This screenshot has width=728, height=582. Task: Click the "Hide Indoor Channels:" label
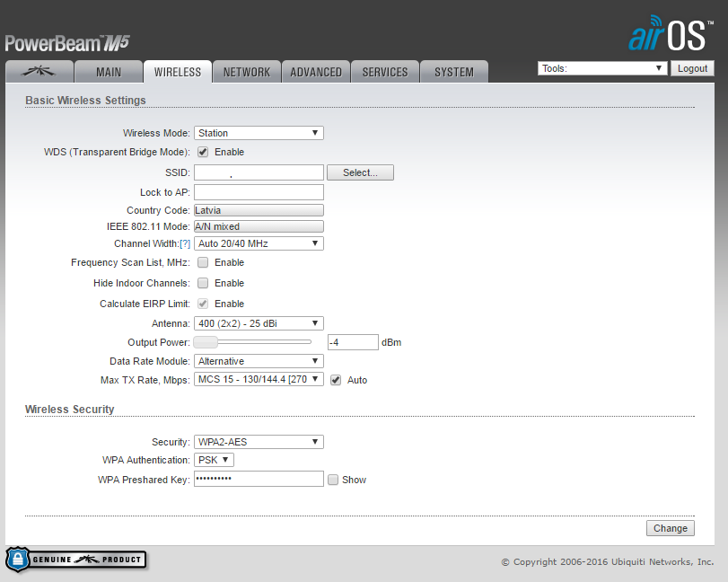[142, 283]
